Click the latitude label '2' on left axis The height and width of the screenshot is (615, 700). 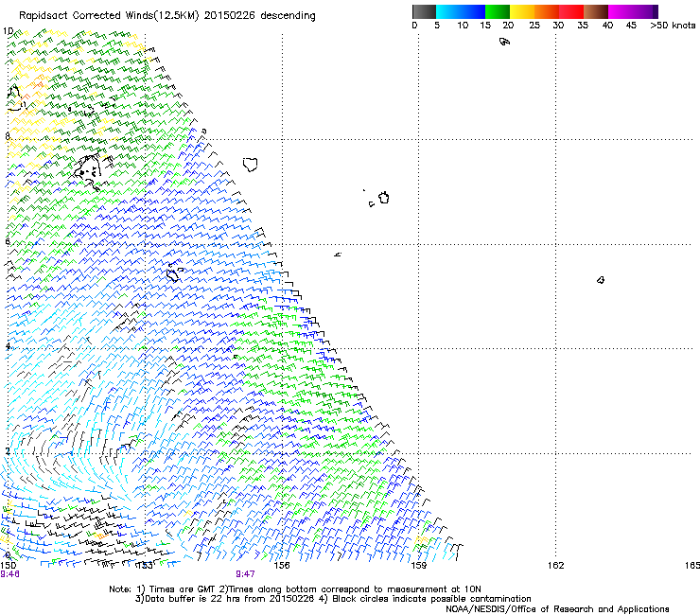(x=8, y=451)
